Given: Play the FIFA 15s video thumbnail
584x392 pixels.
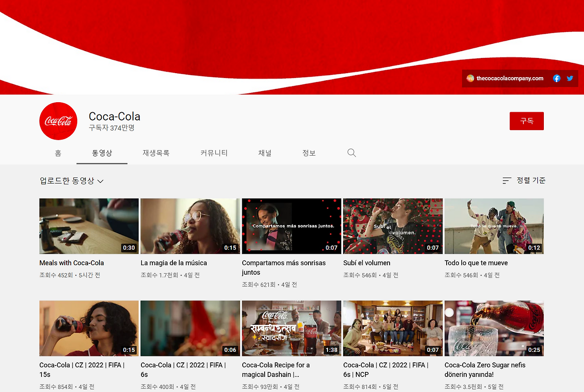Looking at the screenshot, I should [x=89, y=329].
